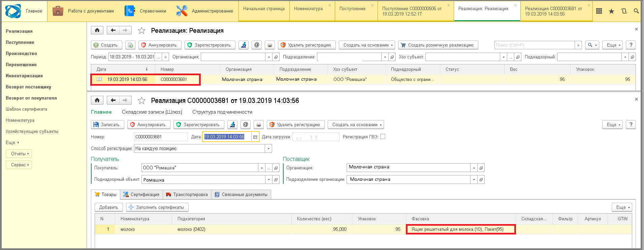The width and height of the screenshot is (644, 250).
Task: Click the Добавить button on the Товары tab
Action: (x=108, y=207)
